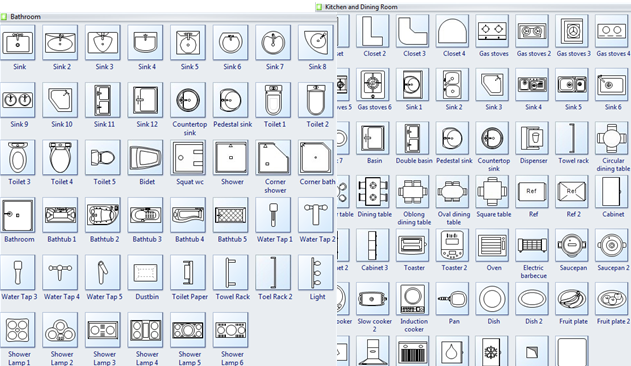Select the Saucepan symbol
This screenshot has height=366, width=631.
pos(572,246)
